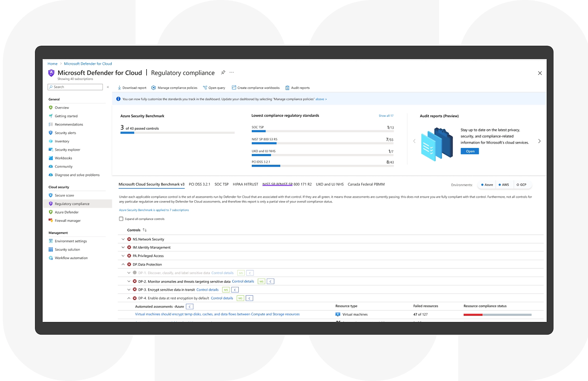Open Firewall manager in sidebar
The height and width of the screenshot is (381, 588).
click(x=67, y=221)
